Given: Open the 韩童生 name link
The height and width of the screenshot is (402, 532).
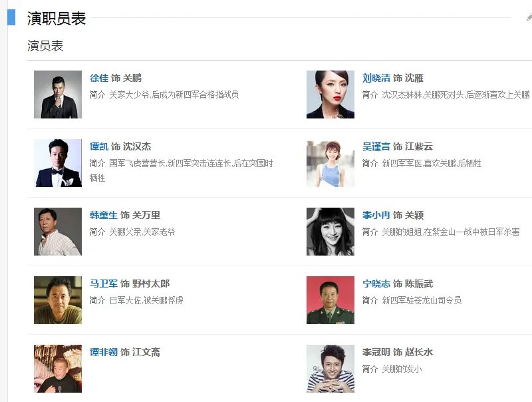Looking at the screenshot, I should pyautogui.click(x=104, y=215).
